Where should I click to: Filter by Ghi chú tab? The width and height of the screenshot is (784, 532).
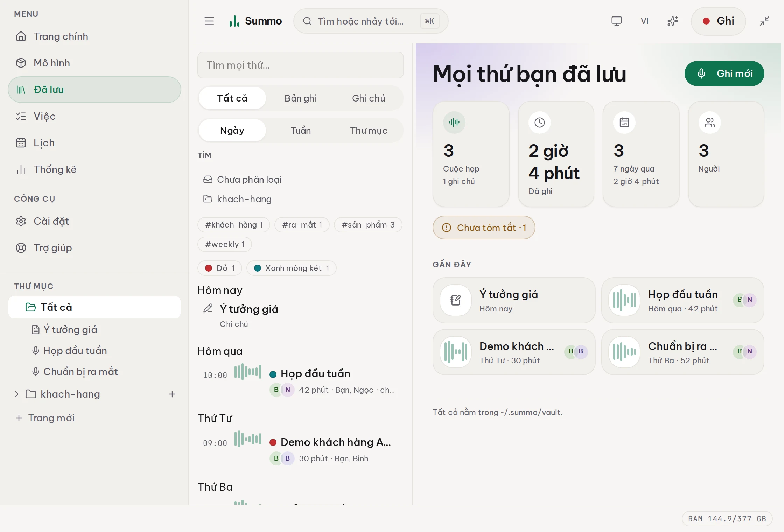click(x=369, y=98)
